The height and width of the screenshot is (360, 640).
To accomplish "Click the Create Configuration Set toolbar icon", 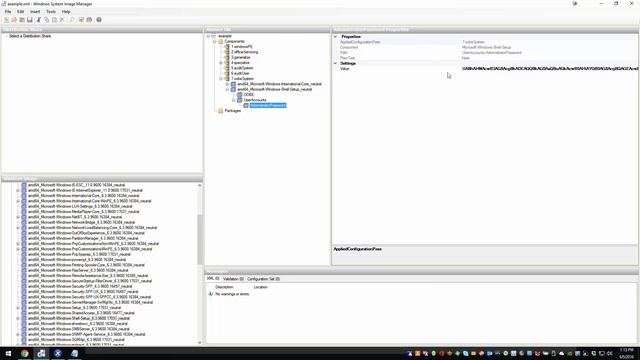I will coord(89,20).
